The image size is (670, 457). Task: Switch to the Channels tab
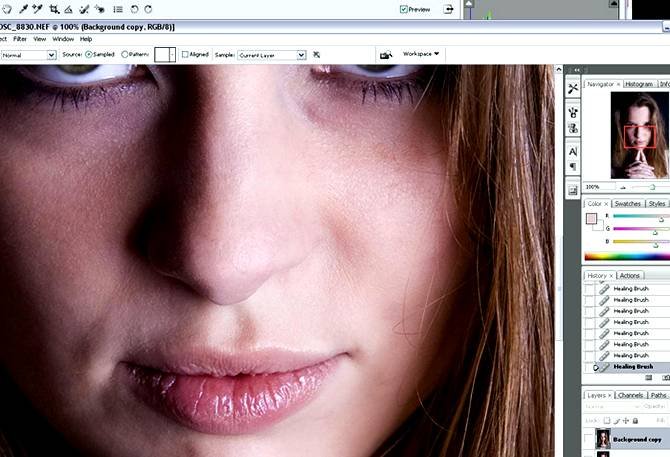point(630,395)
